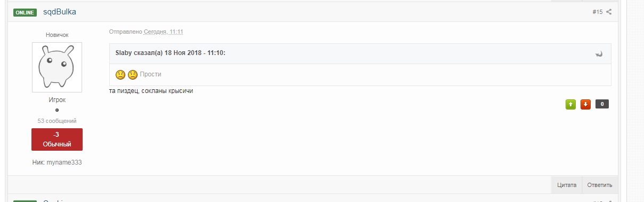Click the post rating counter showing 0
Image resolution: width=644 pixels, height=202 pixels.
[602, 104]
